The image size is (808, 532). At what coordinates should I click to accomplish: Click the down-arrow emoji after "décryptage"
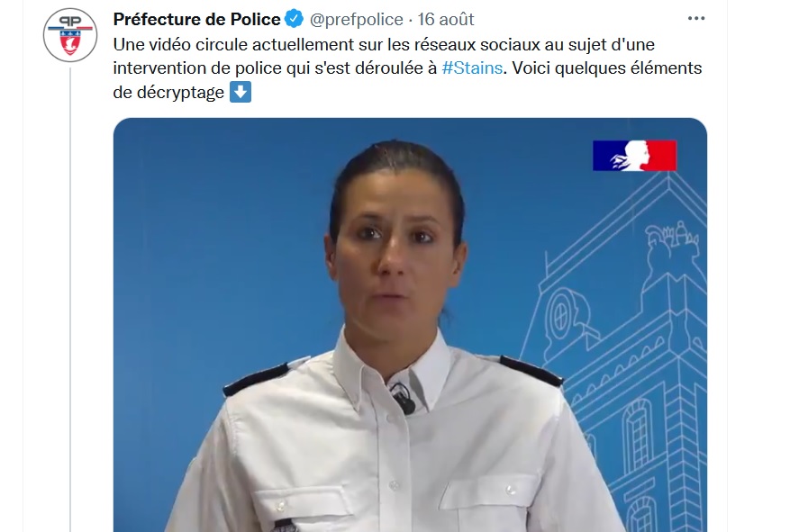[x=241, y=92]
